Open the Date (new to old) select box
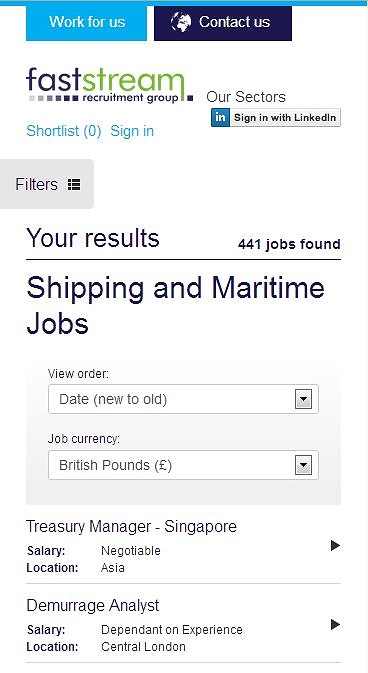368x673 pixels. [x=183, y=399]
